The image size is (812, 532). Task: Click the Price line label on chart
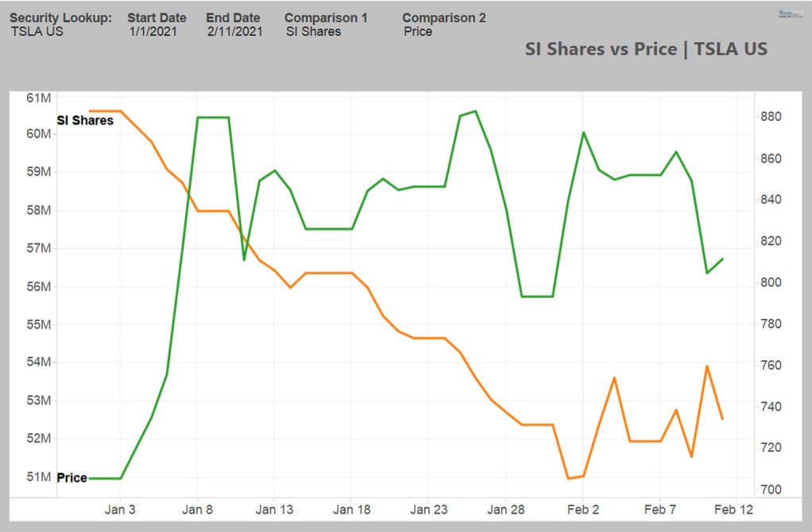(72, 478)
